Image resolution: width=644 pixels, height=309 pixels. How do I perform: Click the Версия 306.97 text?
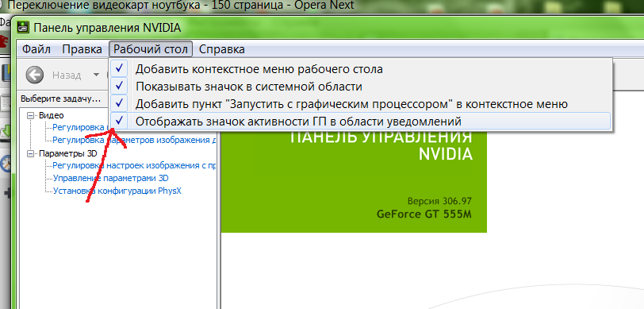[439, 202]
